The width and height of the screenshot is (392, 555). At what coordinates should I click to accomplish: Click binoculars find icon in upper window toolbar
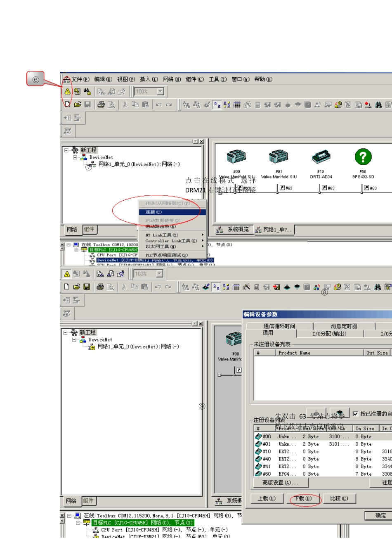click(378, 104)
